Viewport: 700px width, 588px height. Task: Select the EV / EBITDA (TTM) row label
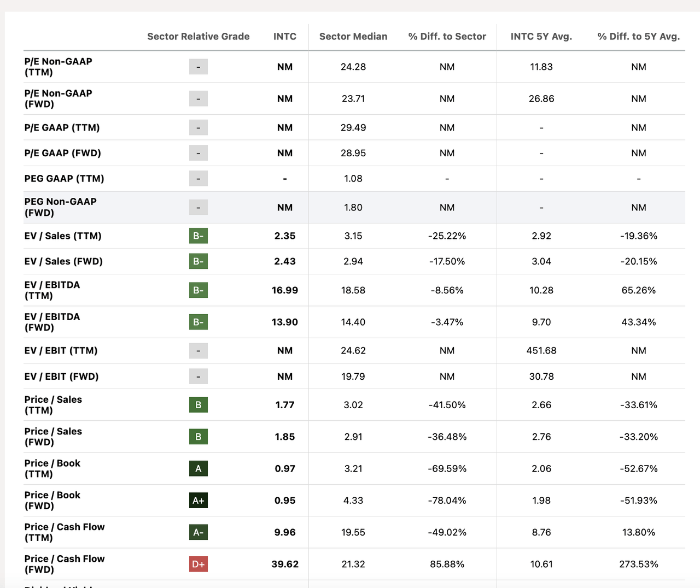(52, 290)
